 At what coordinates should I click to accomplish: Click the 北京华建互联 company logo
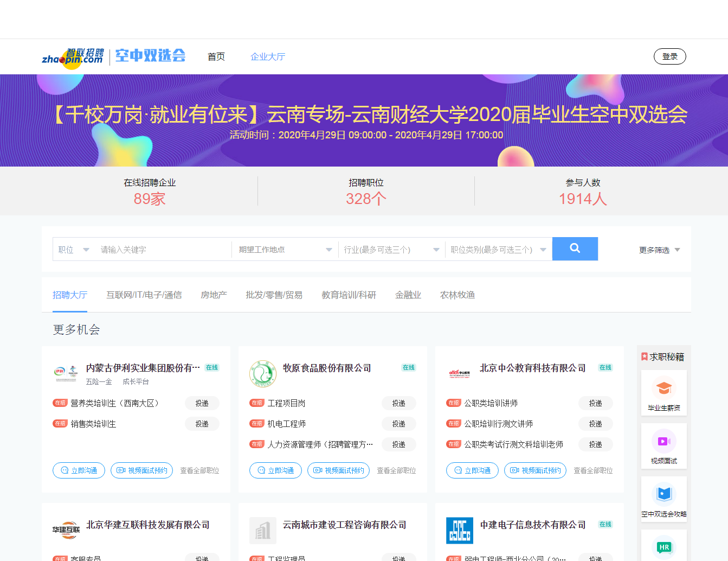(x=66, y=530)
